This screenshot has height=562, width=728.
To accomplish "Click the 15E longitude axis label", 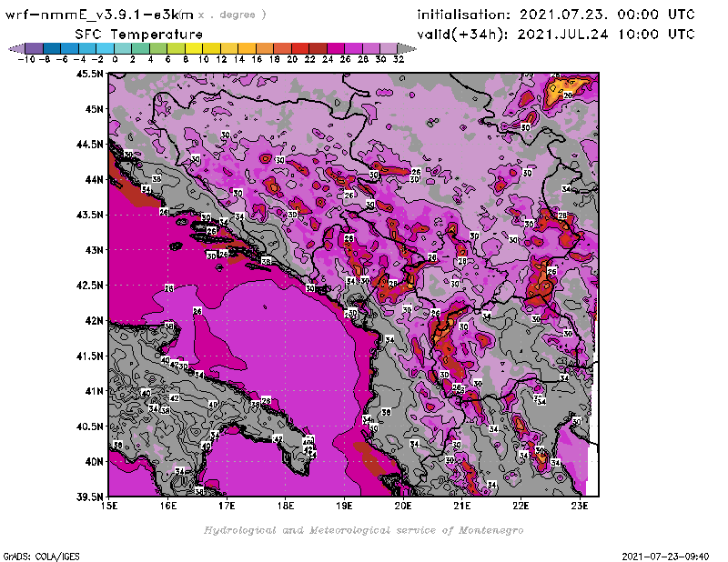I will coord(109,506).
